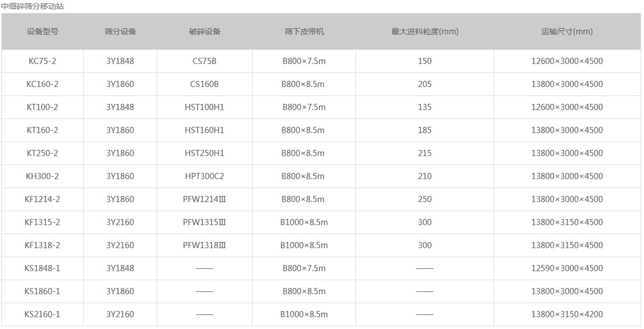
Task: Select the PFW1214Ⅲ crusher cell
Action: pyautogui.click(x=204, y=199)
